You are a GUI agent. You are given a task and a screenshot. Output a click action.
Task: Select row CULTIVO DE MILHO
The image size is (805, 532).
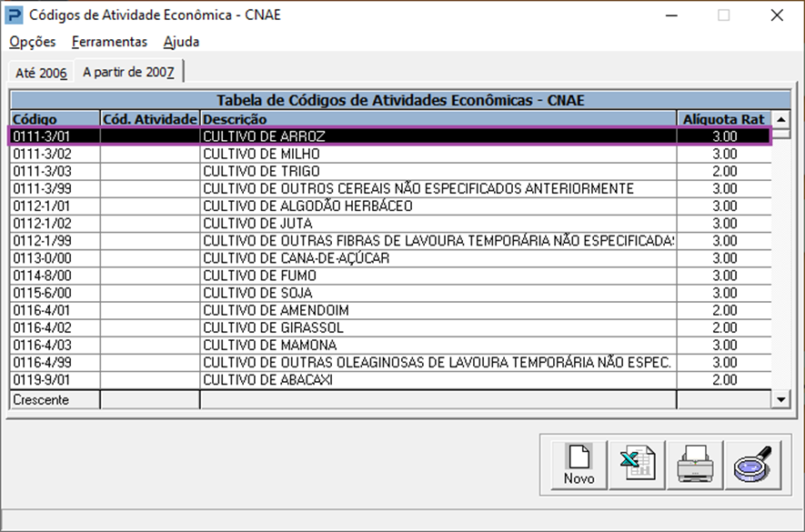[x=390, y=154]
